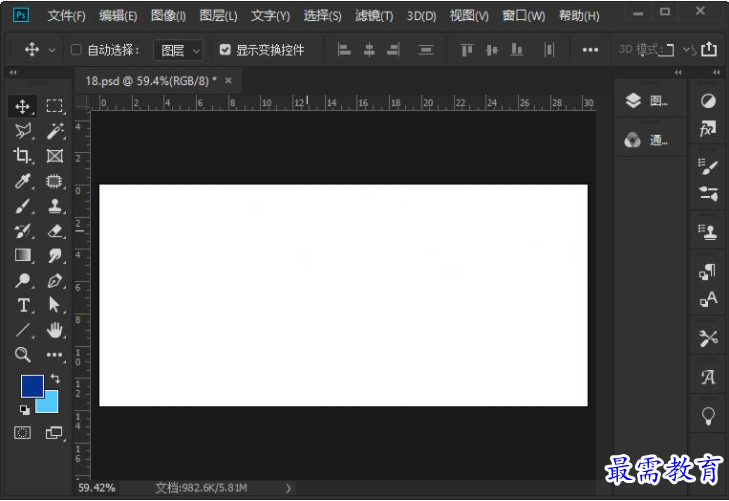Open the 图层(L) menu
Screen dimensions: 729x501
(x=218, y=16)
